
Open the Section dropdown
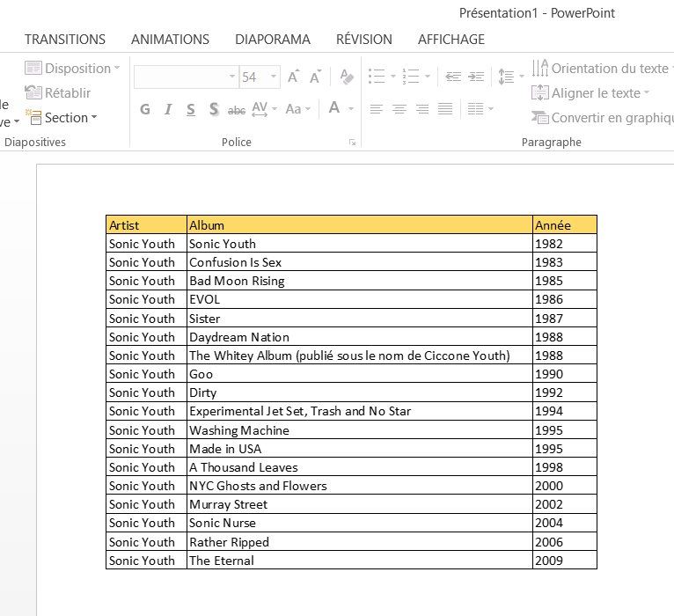61,117
